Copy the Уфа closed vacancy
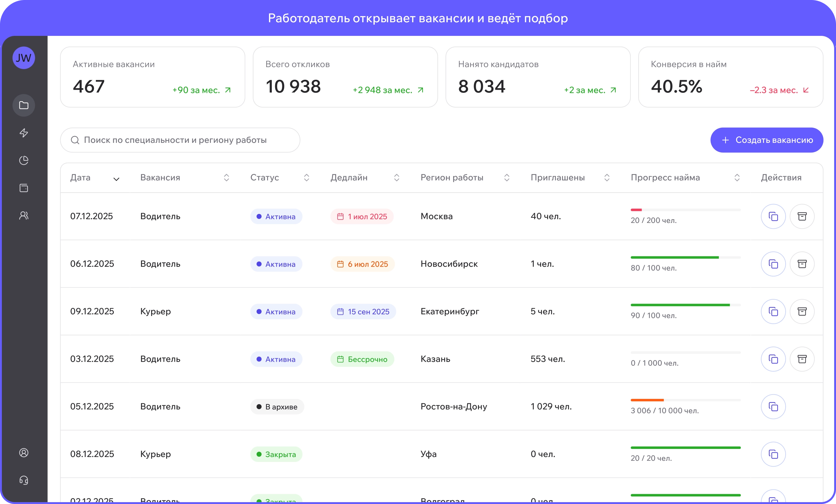836x504 pixels. click(x=773, y=454)
